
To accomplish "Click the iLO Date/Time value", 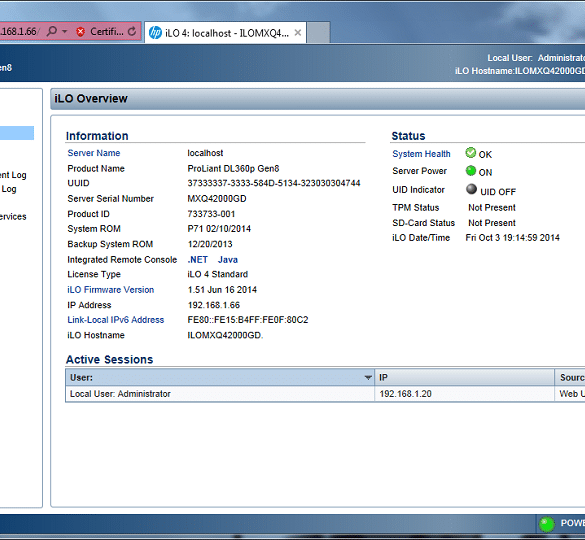I will pyautogui.click(x=512, y=238).
